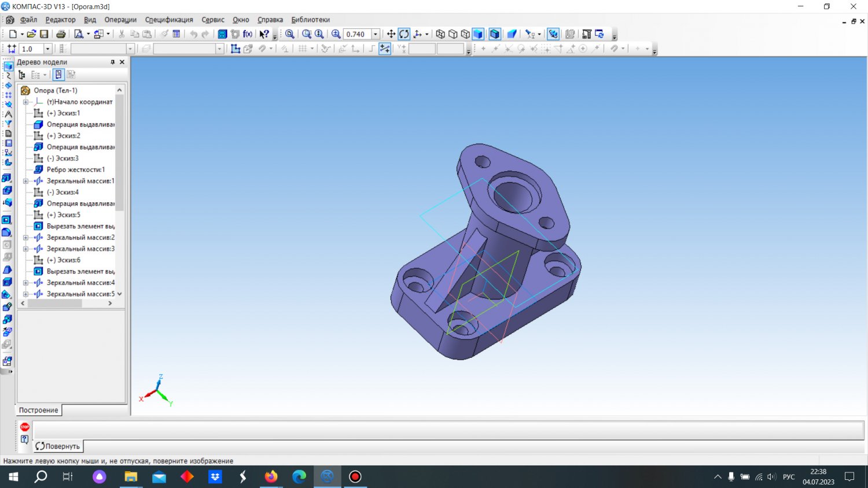868x488 pixels.
Task: Open the view orientation dropdown arrow
Action: pyautogui.click(x=427, y=34)
